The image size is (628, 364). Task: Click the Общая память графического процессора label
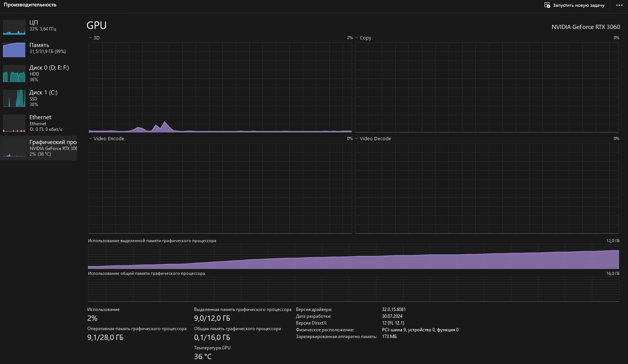237,329
